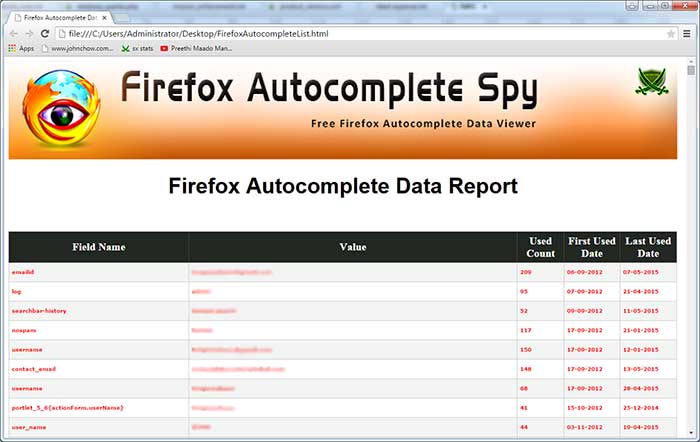The image size is (700, 442).
Task: Click the page's vertical scrollbar thumb
Action: pos(691,70)
